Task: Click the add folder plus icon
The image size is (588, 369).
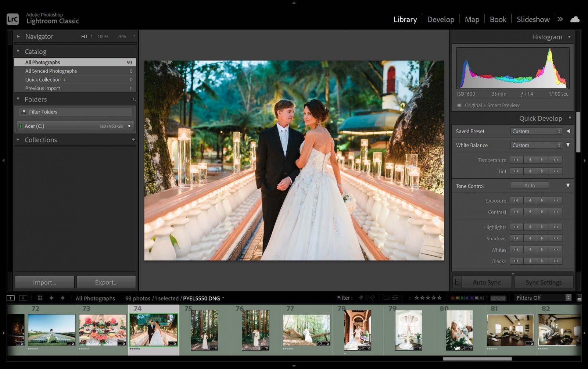Action: tap(133, 99)
